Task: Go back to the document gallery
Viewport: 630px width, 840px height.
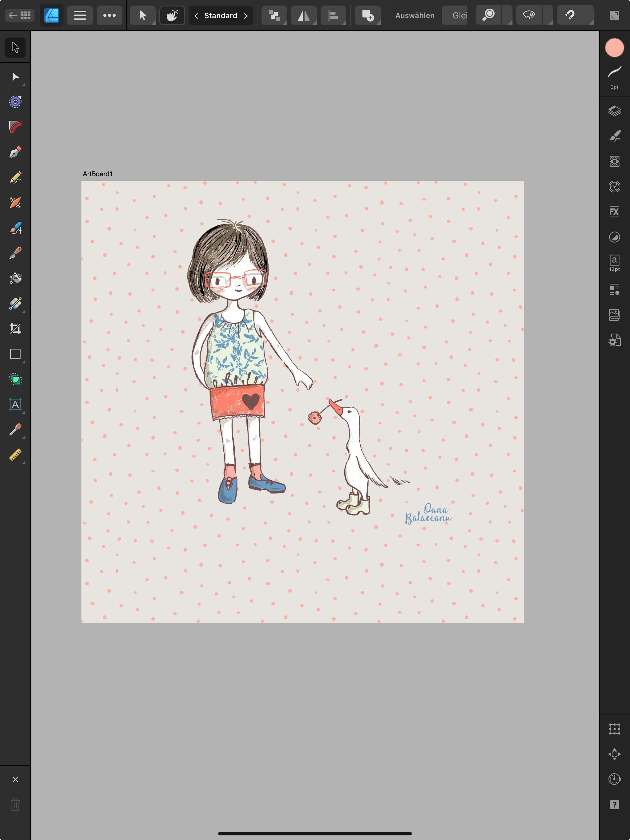Action: [20, 16]
